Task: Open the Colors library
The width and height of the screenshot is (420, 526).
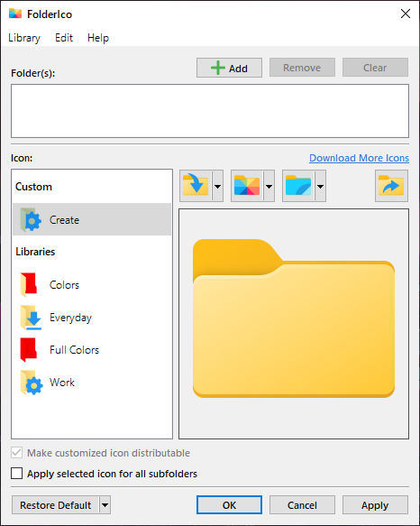Action: tap(92, 285)
